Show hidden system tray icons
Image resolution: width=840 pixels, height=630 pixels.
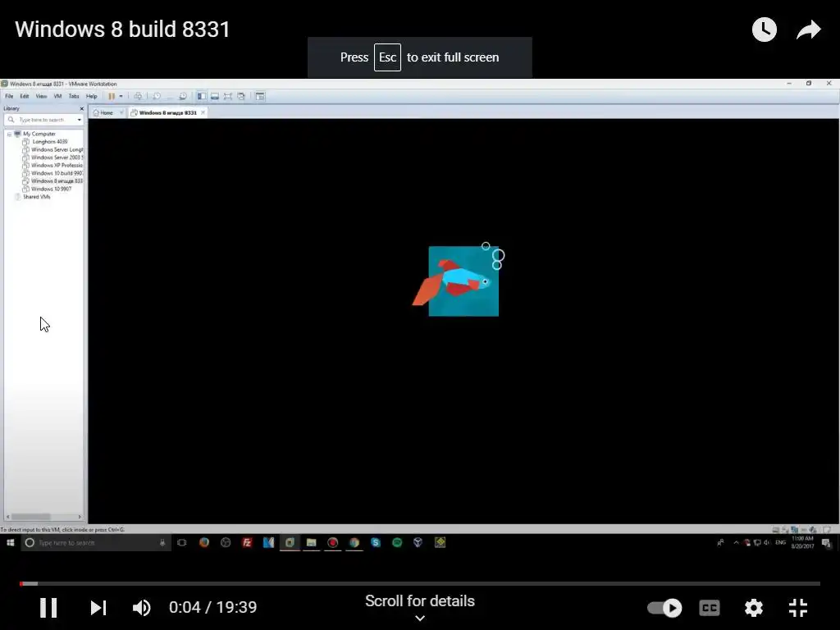tap(736, 543)
